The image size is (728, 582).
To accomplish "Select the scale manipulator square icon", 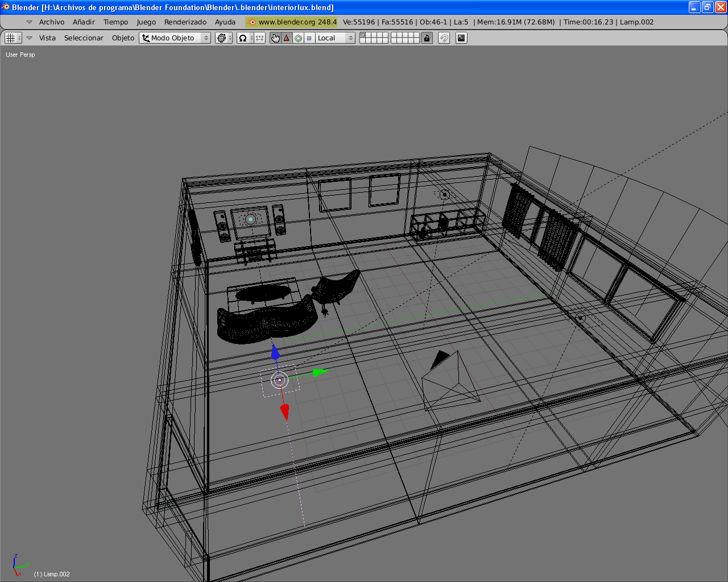I will point(309,38).
